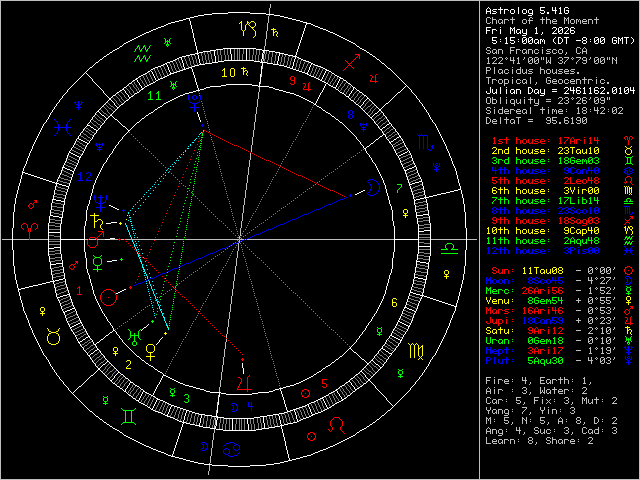Click the Jupiter glyph ending the Jupi row

[x=628, y=320]
